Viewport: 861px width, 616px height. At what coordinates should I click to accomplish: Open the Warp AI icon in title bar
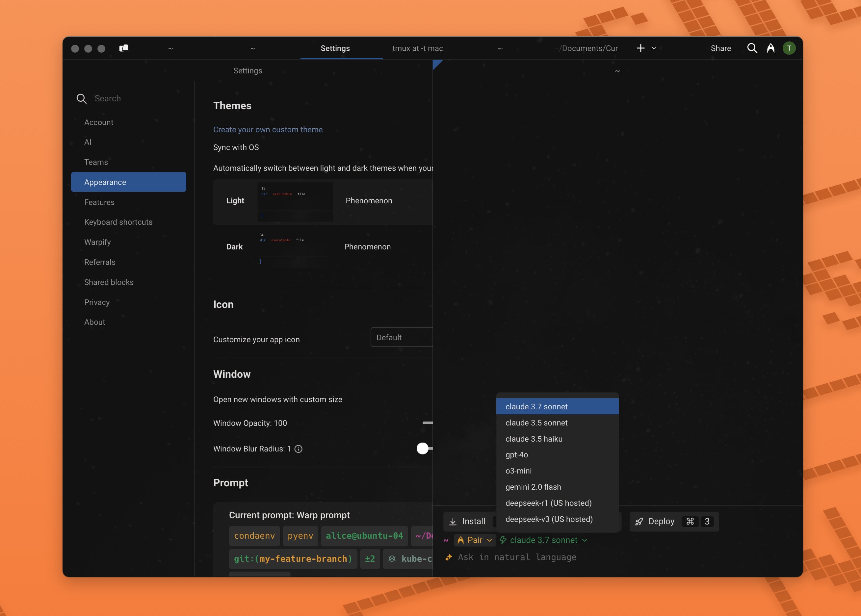click(x=770, y=48)
